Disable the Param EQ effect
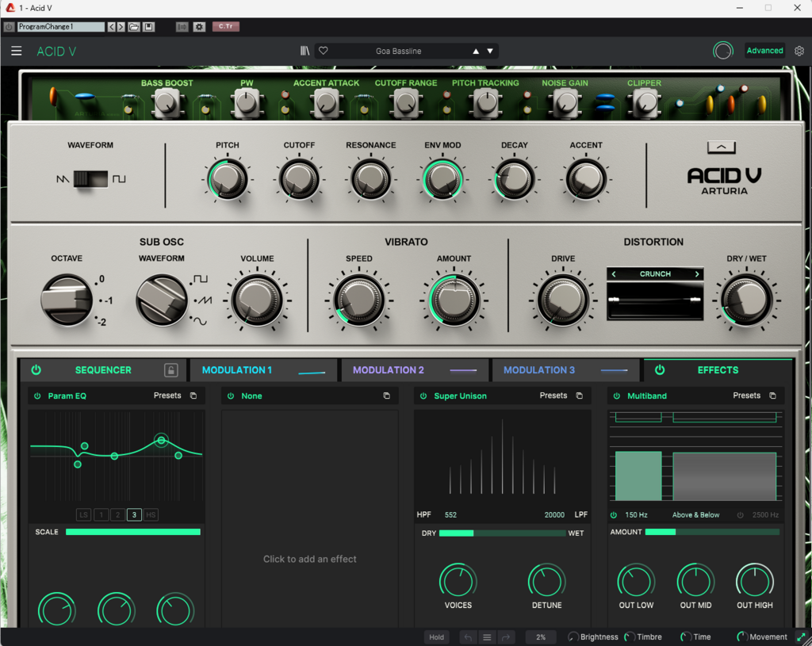Image resolution: width=812 pixels, height=646 pixels. [37, 396]
